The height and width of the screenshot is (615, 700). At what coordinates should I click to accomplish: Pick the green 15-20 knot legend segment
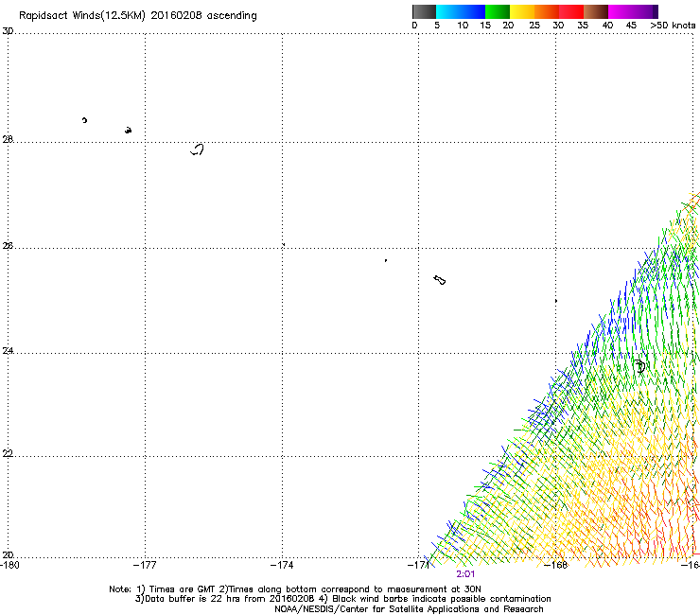pos(498,11)
